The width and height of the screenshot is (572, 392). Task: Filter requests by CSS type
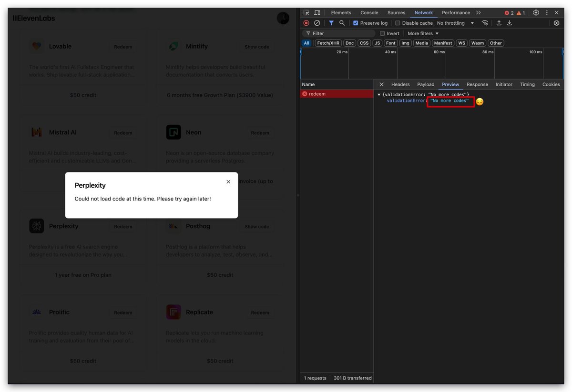pyautogui.click(x=364, y=43)
